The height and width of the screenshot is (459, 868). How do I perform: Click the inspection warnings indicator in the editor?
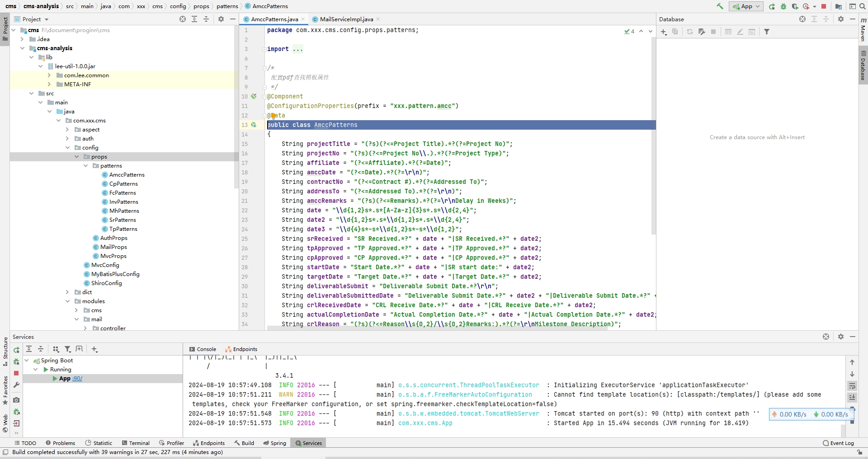[x=629, y=32]
